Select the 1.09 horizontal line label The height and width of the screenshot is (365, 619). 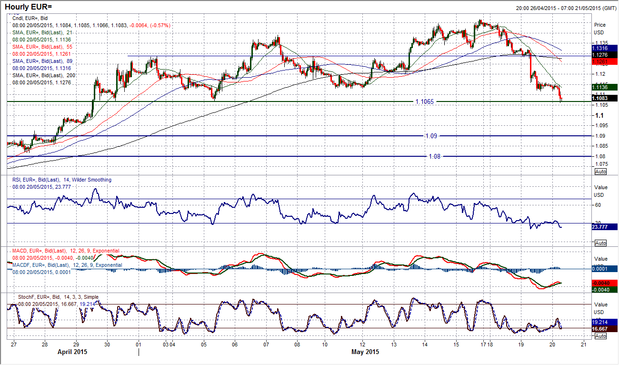(x=431, y=136)
